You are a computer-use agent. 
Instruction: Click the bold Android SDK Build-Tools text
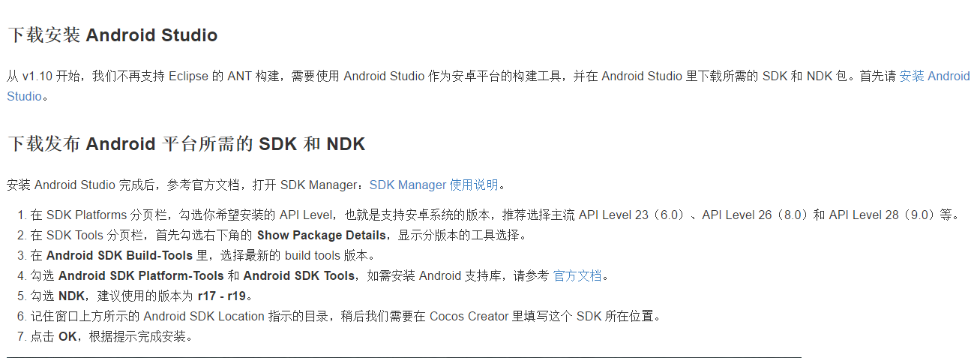click(x=125, y=255)
